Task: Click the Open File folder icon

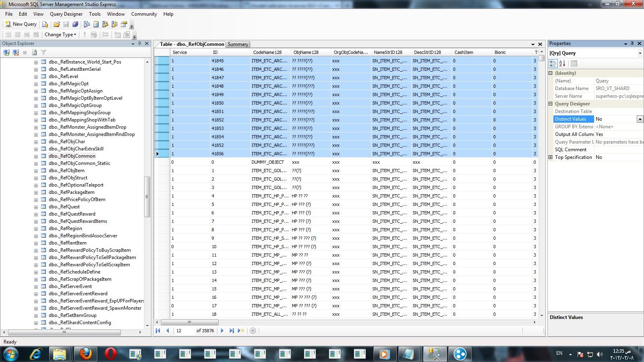Action: pos(57,24)
